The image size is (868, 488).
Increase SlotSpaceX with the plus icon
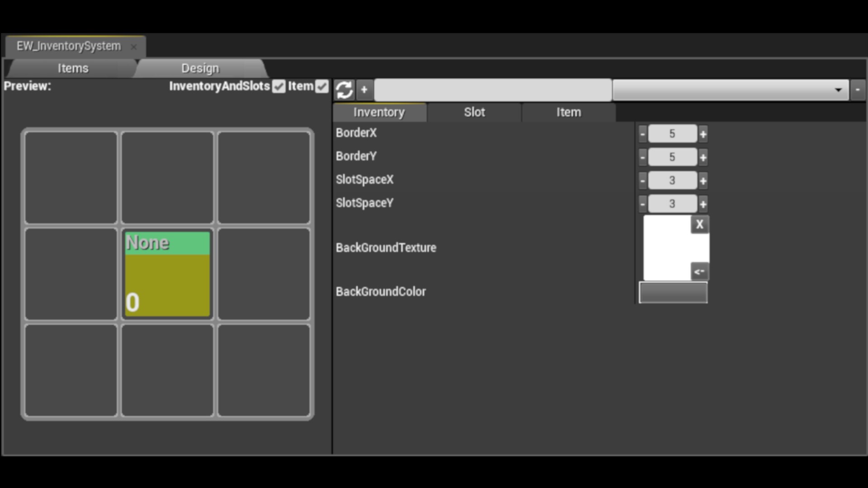coord(703,180)
